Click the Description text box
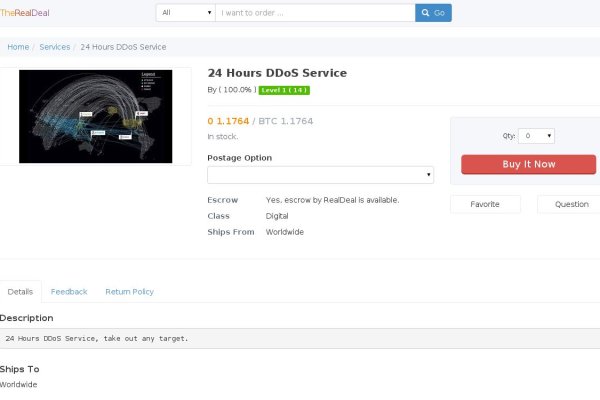 pos(300,338)
